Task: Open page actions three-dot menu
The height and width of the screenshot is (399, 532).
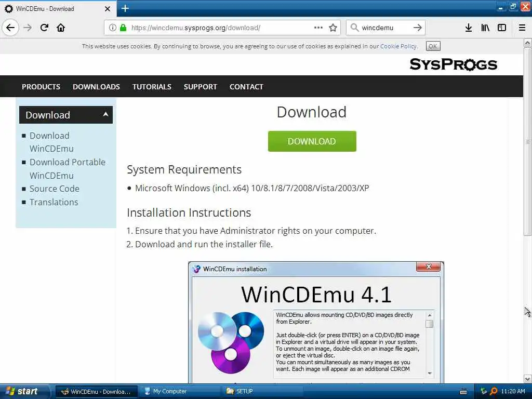Action: [318, 28]
